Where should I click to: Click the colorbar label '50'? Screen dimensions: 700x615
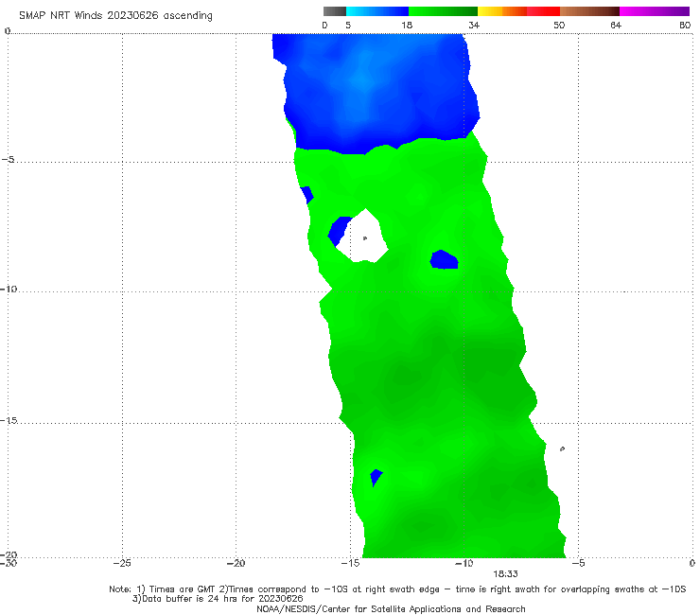pos(559,25)
